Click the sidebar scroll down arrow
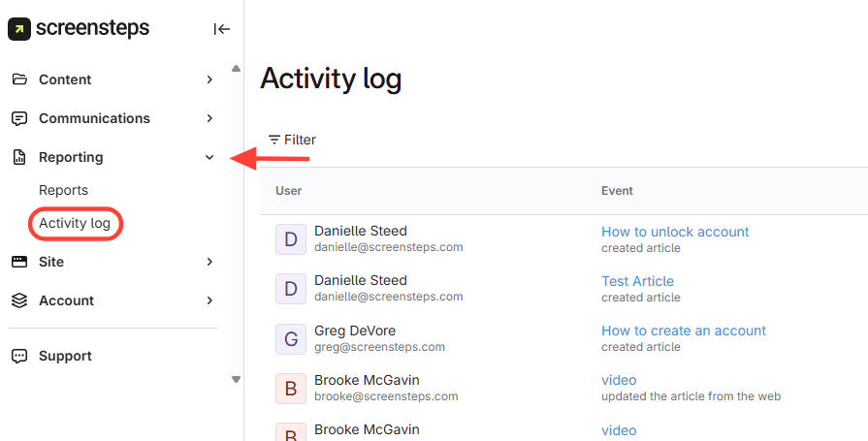Screen dimensions: 868x441 pos(236,379)
